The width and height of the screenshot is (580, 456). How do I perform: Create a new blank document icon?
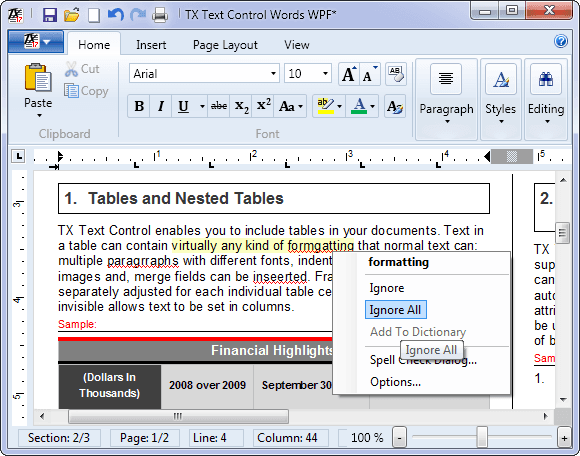pos(94,16)
